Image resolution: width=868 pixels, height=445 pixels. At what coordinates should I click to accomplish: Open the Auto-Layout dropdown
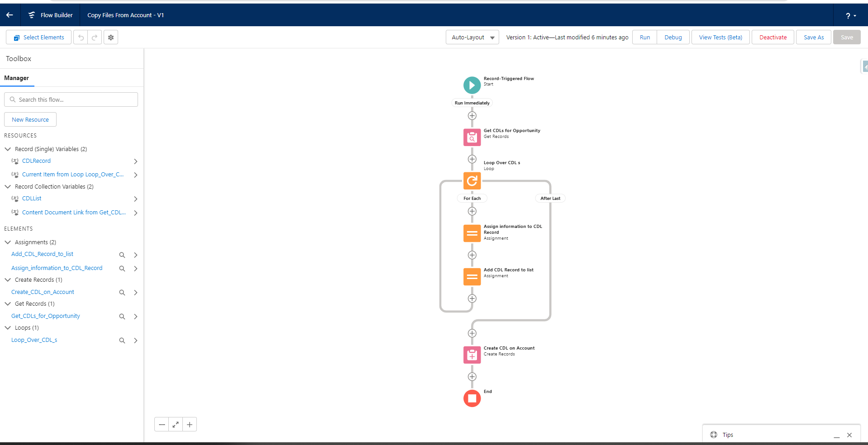click(472, 38)
